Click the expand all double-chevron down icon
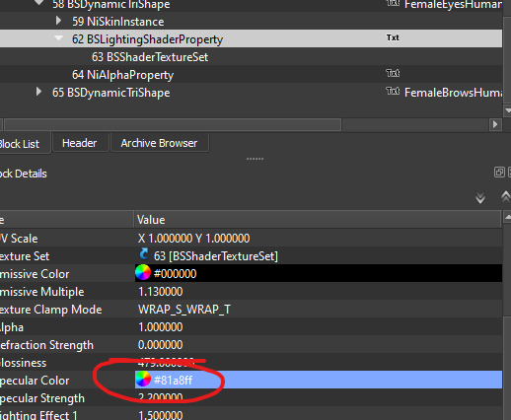 pyautogui.click(x=480, y=198)
